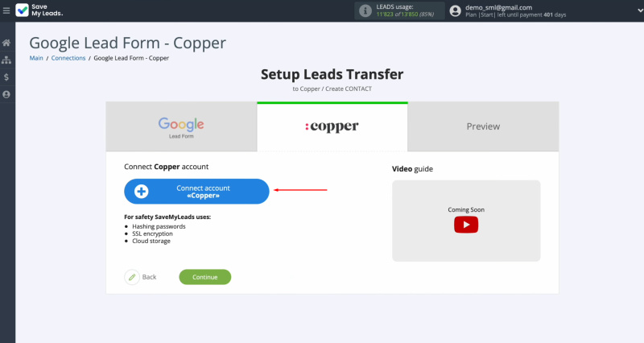Click the Save My Leads brand name

[47, 10]
